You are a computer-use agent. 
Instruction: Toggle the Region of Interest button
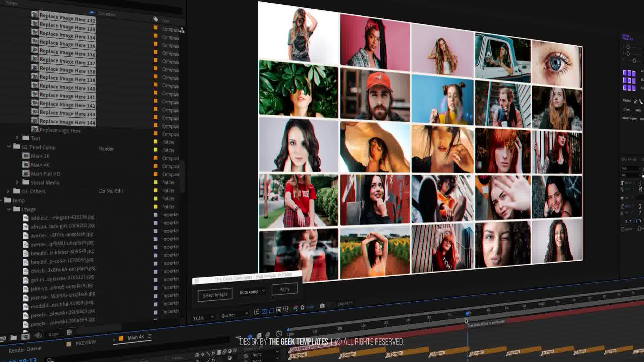click(279, 310)
